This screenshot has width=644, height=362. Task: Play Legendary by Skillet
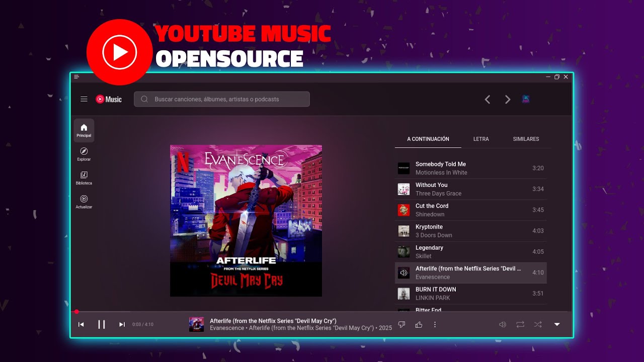[470, 252]
